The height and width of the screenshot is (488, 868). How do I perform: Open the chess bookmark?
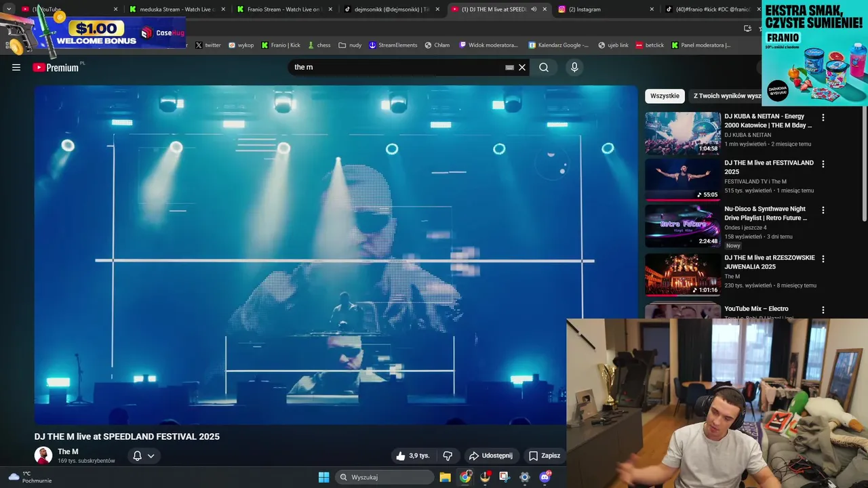(x=319, y=45)
